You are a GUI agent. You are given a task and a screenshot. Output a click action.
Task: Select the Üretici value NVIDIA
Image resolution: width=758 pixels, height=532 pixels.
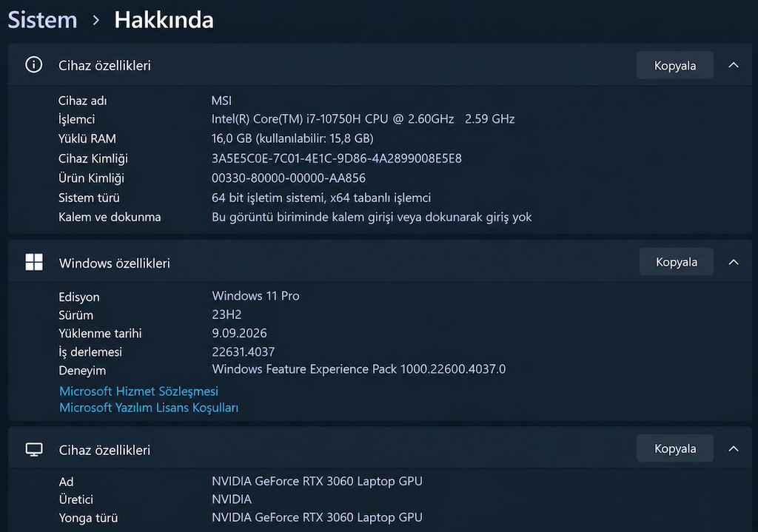[x=232, y=499]
